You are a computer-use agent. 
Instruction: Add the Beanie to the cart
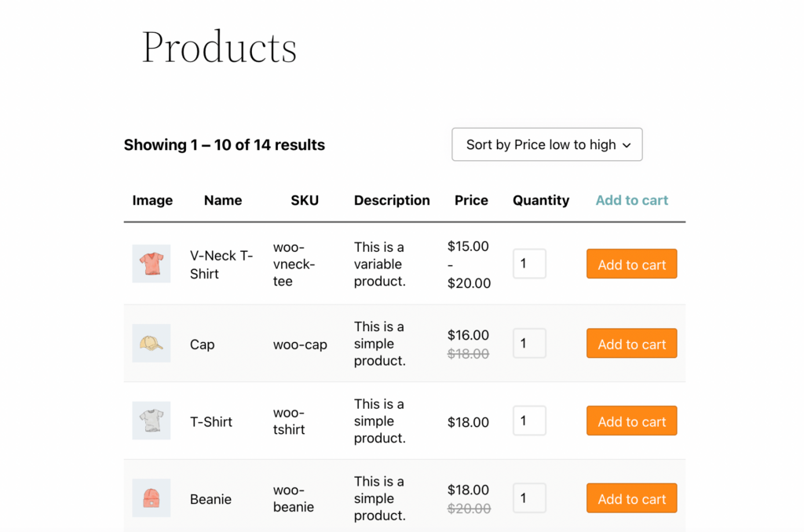coord(631,497)
